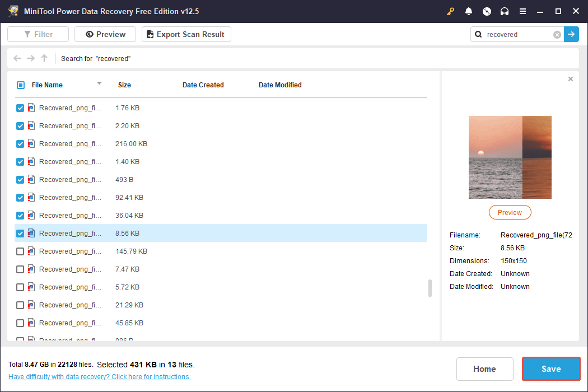The image size is (588, 392).
Task: Check the 145.79 KB file checkbox
Action: pyautogui.click(x=20, y=251)
